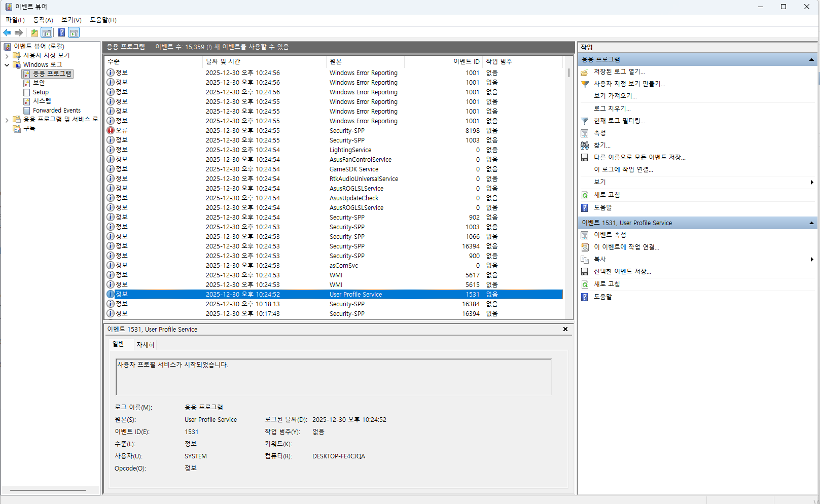The height and width of the screenshot is (504, 820).
Task: Open 찾기 binoculars search action
Action: pyautogui.click(x=602, y=146)
